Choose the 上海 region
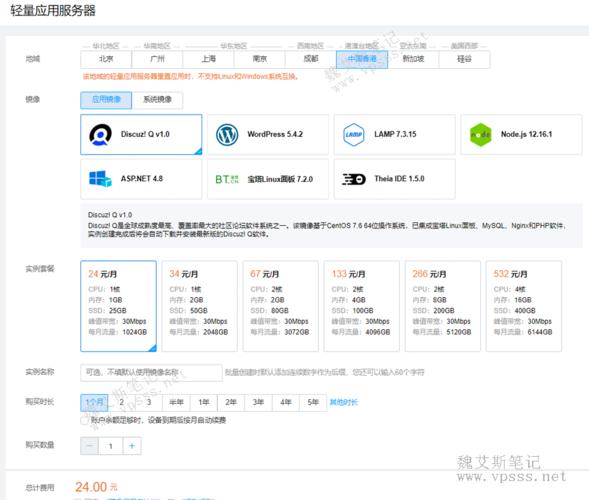 (208, 59)
